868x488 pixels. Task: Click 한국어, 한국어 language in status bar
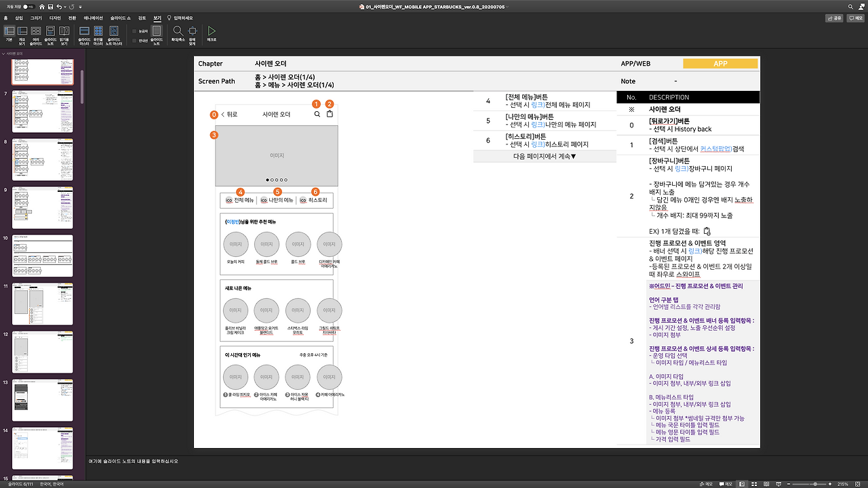tap(52, 484)
